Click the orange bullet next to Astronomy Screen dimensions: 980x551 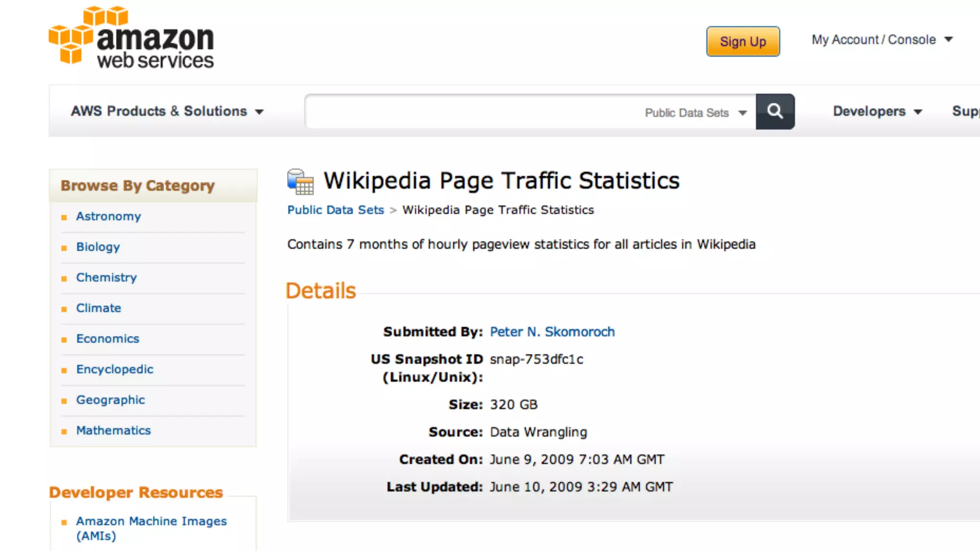tap(64, 218)
